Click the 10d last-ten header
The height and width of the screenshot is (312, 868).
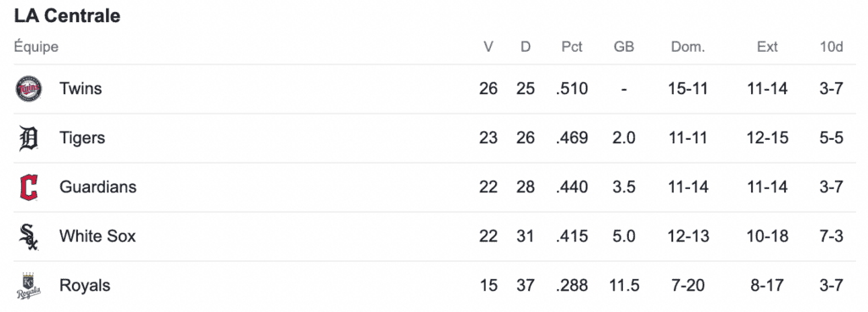[832, 47]
